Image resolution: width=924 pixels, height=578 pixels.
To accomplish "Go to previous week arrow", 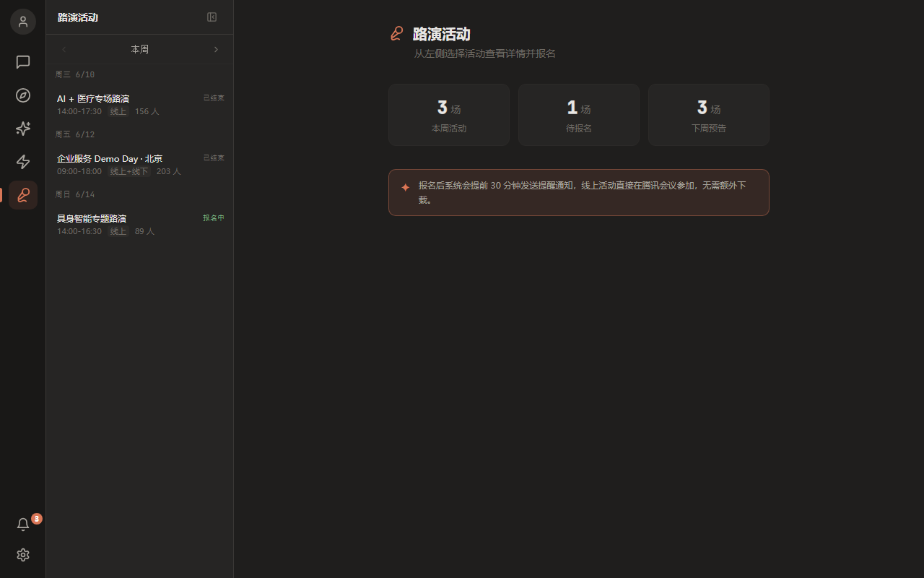I will (x=64, y=49).
